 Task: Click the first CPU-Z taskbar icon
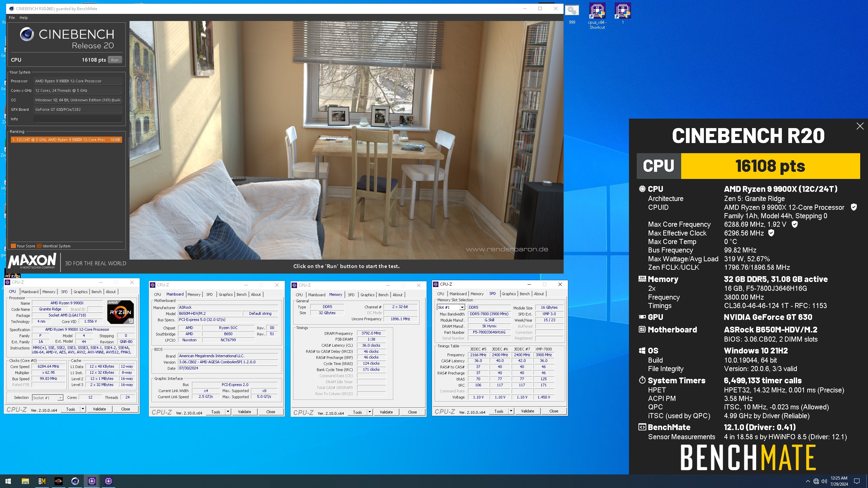[92, 481]
